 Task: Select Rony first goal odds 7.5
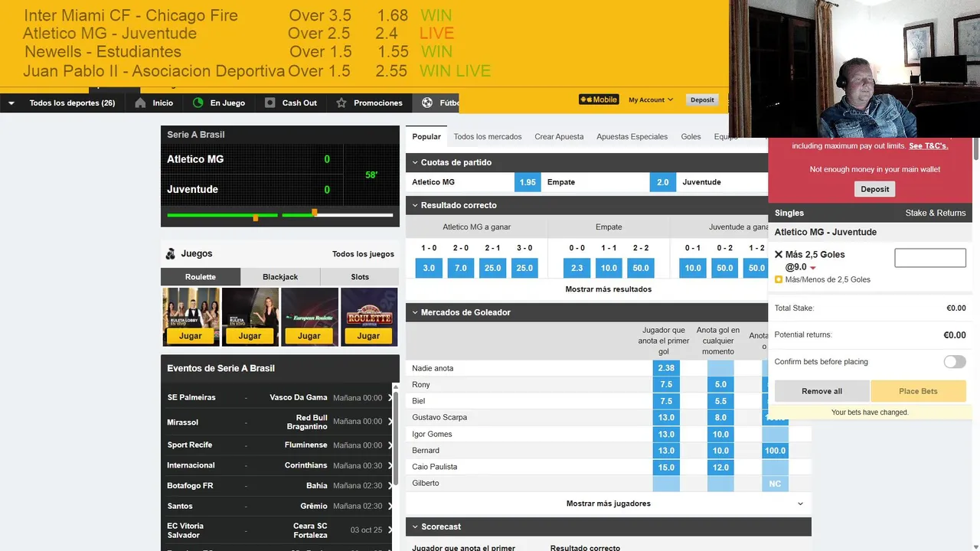[x=666, y=385]
